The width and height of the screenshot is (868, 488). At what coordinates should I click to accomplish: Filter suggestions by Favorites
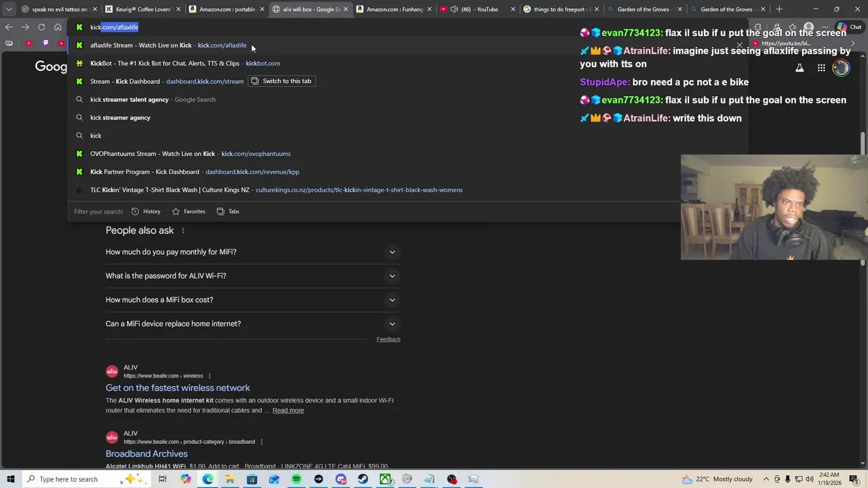pos(189,211)
